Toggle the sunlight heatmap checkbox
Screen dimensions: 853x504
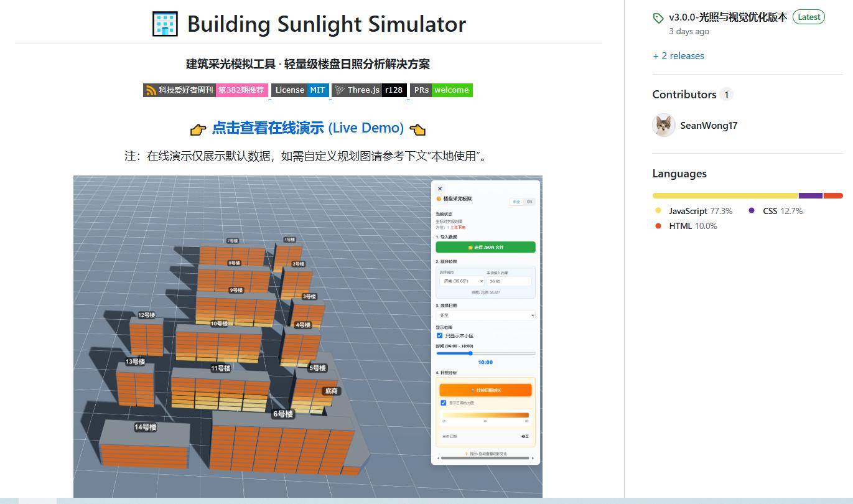click(x=444, y=403)
